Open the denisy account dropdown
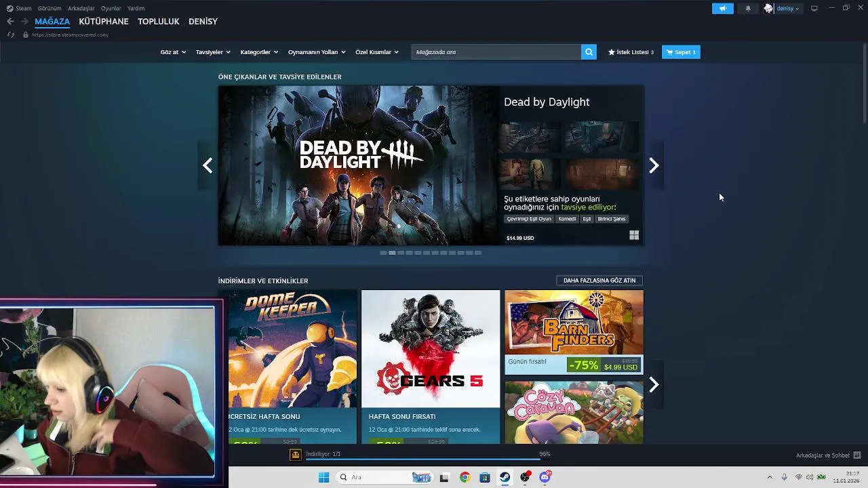This screenshot has height=488, width=868. (x=788, y=8)
